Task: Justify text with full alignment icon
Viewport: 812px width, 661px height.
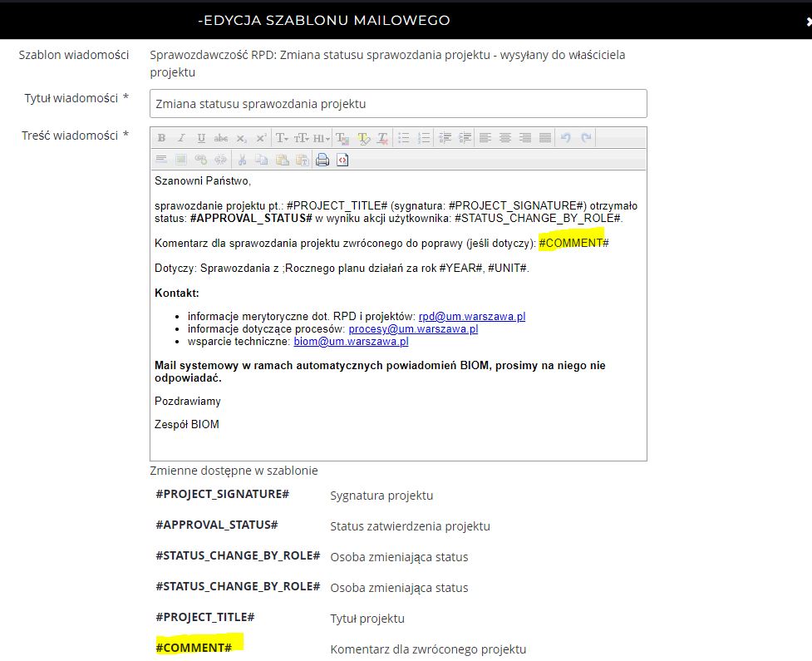Action: pyautogui.click(x=545, y=138)
